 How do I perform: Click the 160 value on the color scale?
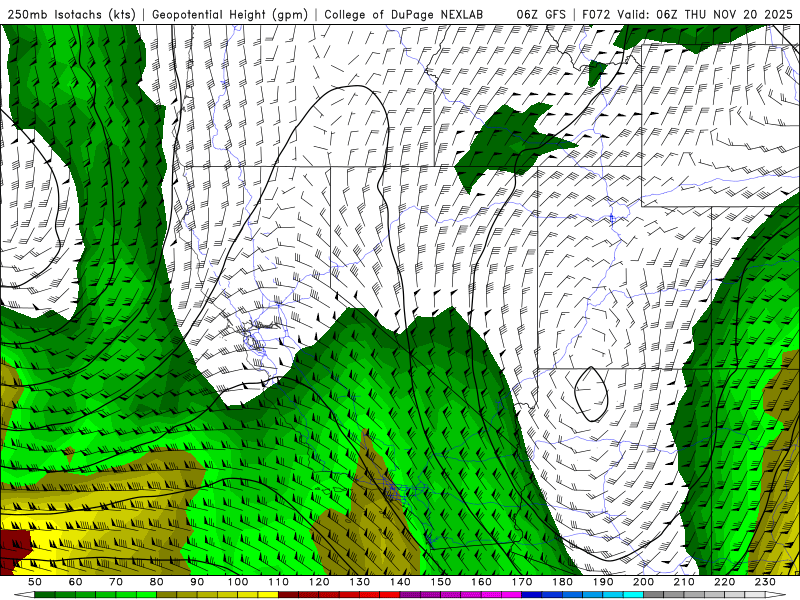click(x=481, y=582)
